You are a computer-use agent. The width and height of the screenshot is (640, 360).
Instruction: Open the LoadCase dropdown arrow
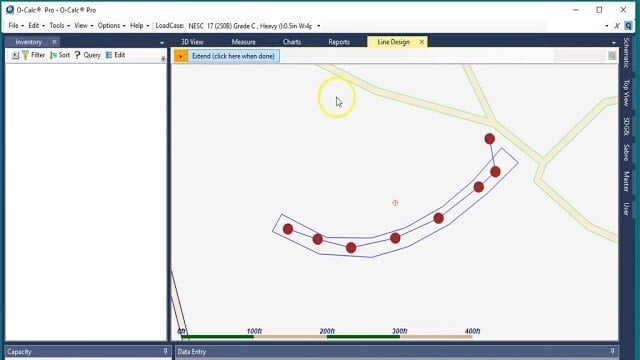319,26
